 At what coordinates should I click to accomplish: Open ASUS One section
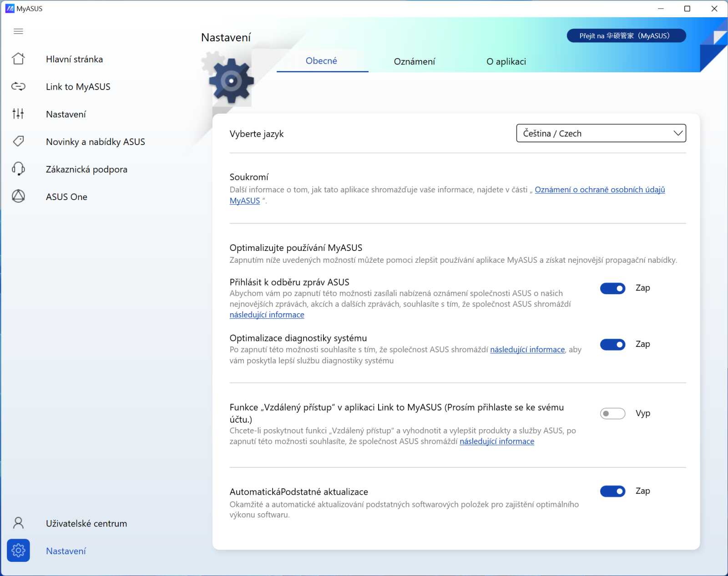66,197
